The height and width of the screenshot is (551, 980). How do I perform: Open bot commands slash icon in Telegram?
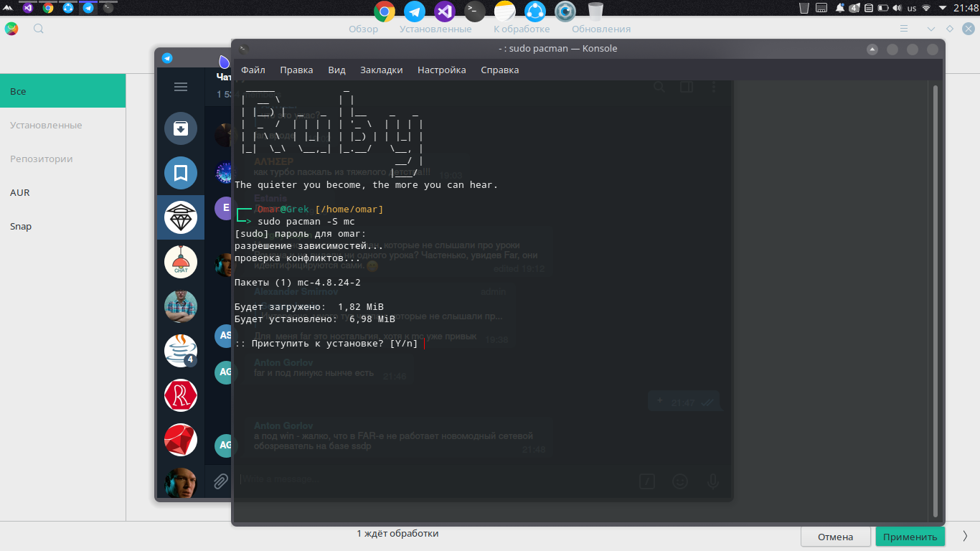click(646, 481)
